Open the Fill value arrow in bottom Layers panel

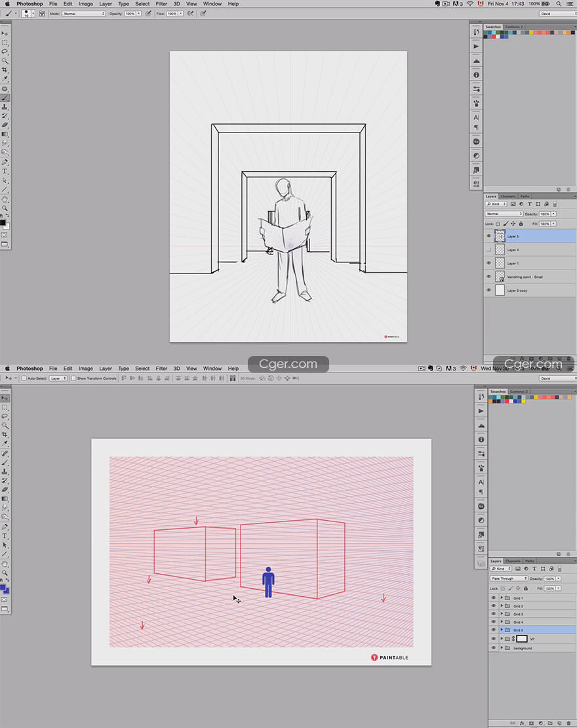(x=559, y=588)
